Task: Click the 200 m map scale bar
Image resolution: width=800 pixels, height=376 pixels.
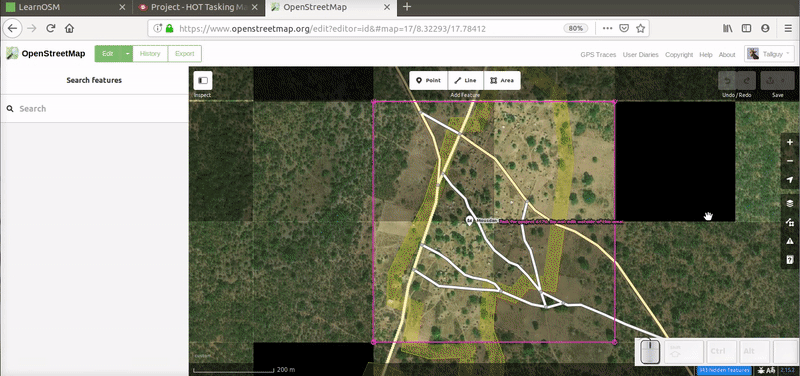Action: [244, 369]
